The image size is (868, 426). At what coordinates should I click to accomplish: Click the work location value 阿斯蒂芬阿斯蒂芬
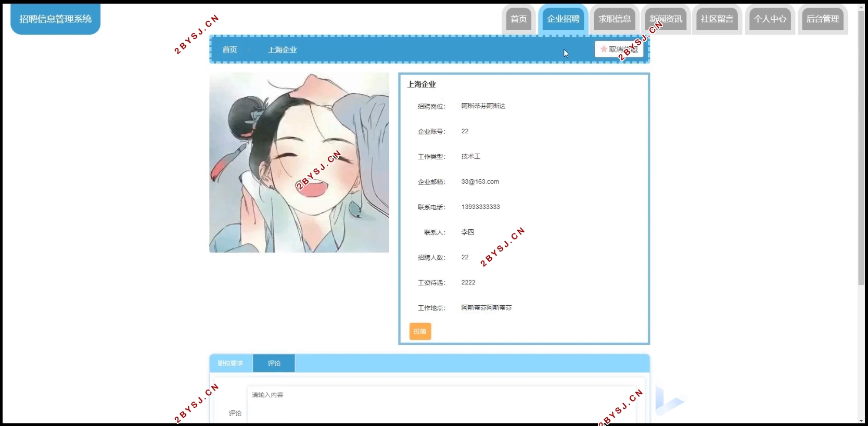point(486,308)
